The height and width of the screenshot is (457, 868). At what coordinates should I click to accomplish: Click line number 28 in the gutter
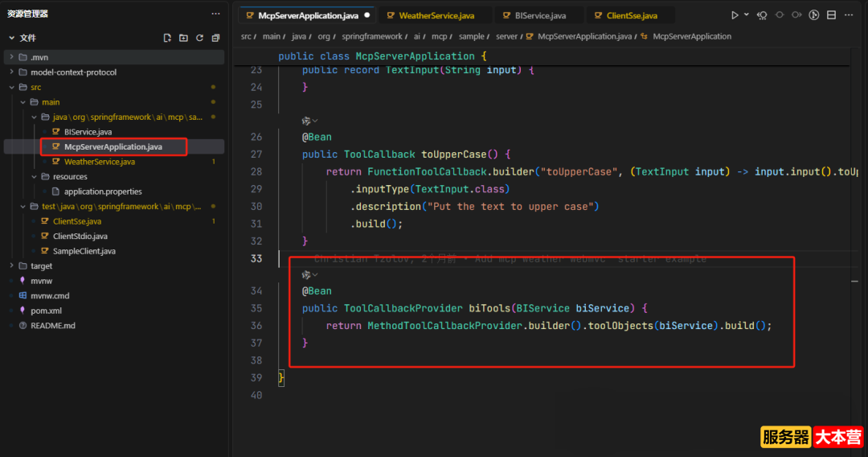click(x=256, y=171)
